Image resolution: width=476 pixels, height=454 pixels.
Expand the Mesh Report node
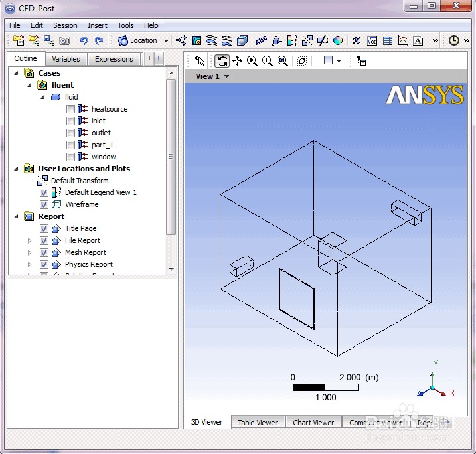(x=29, y=252)
